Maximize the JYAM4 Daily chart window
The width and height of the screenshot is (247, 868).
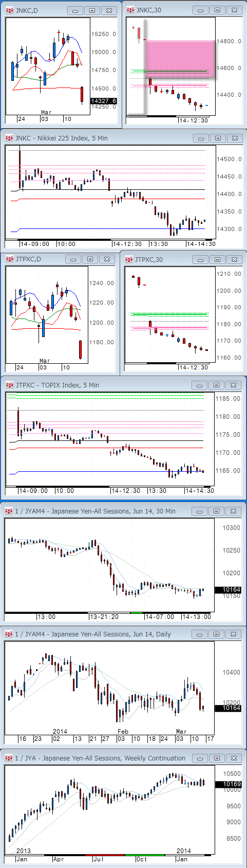[x=217, y=634]
